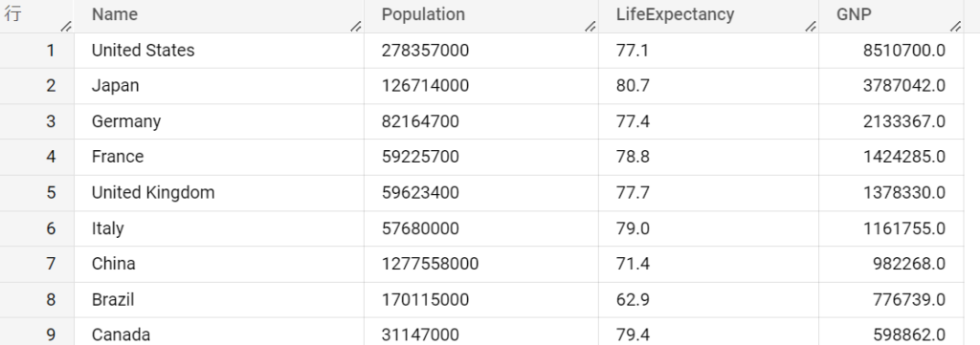Click the 行 row-number column header
Image resolution: width=980 pixels, height=345 pixels.
pyautogui.click(x=37, y=15)
